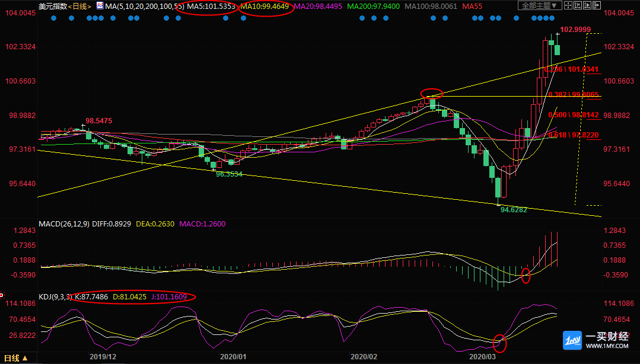Click the MACD:1.2600 value
Viewport: 640px width, 364px height.
click(x=202, y=223)
